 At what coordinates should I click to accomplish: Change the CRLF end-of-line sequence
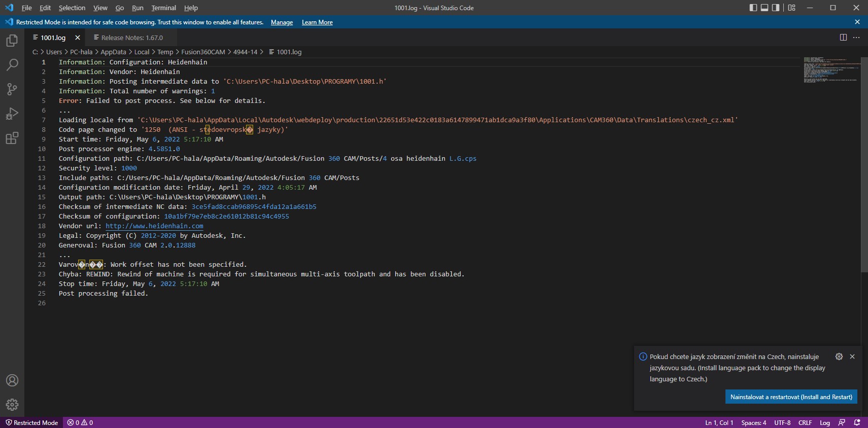pos(805,422)
